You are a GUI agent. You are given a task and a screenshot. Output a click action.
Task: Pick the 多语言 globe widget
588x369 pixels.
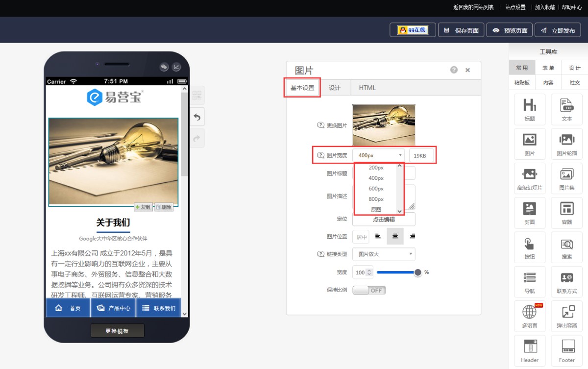click(x=529, y=316)
